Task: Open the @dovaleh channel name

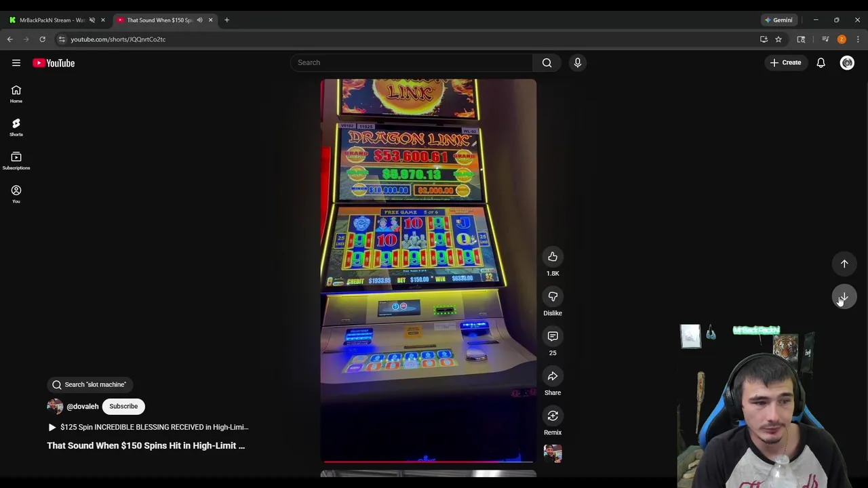Action: pos(83,407)
